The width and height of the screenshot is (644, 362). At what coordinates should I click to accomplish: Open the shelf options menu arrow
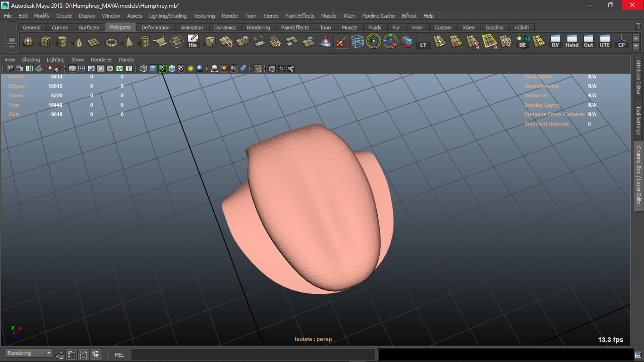tap(12, 48)
